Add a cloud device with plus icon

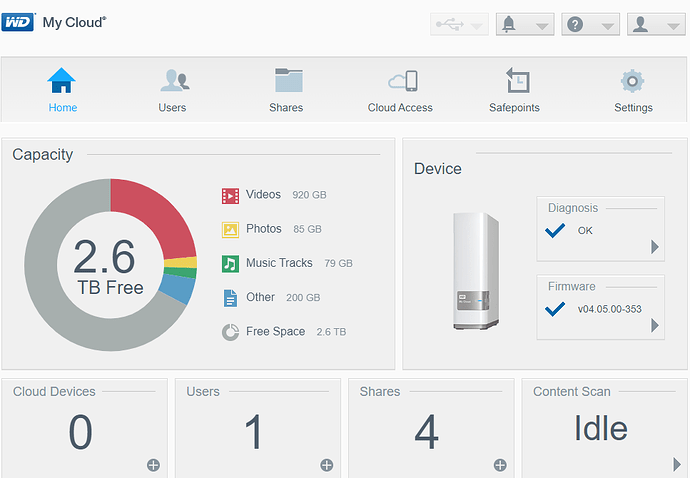click(x=153, y=465)
